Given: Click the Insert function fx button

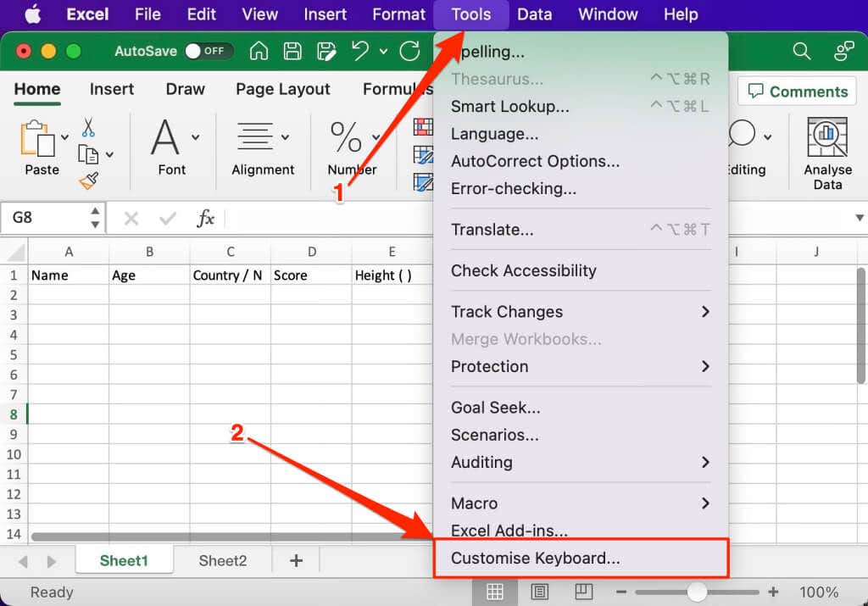Looking at the screenshot, I should point(206,218).
